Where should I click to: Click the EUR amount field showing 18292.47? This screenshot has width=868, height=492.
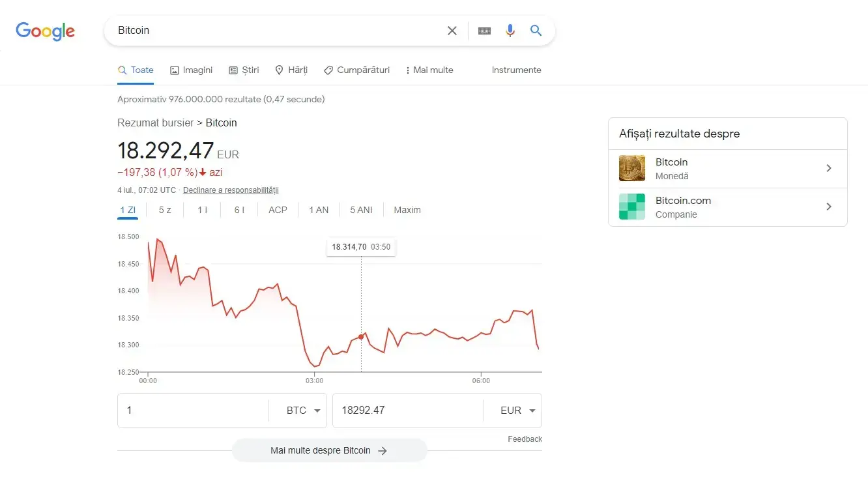coord(408,411)
